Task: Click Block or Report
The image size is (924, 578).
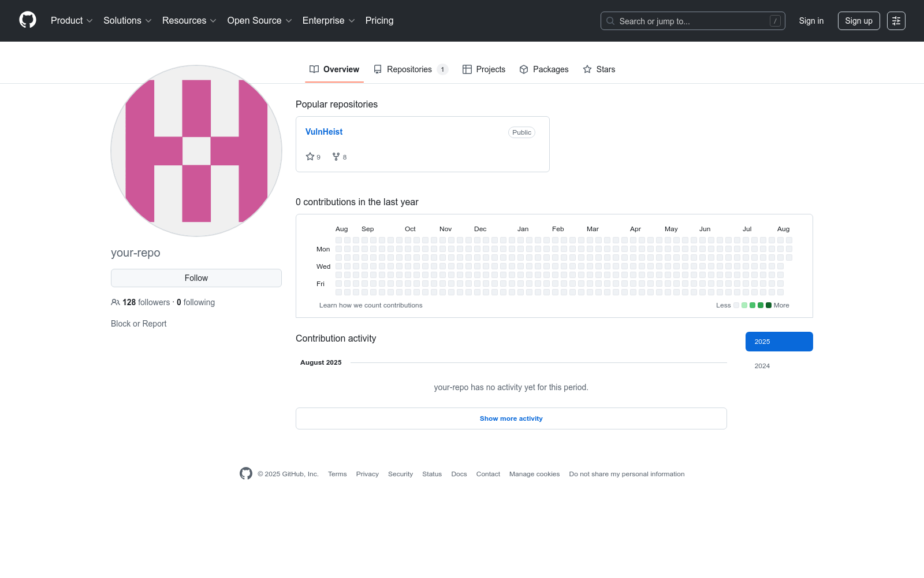Action: (139, 324)
